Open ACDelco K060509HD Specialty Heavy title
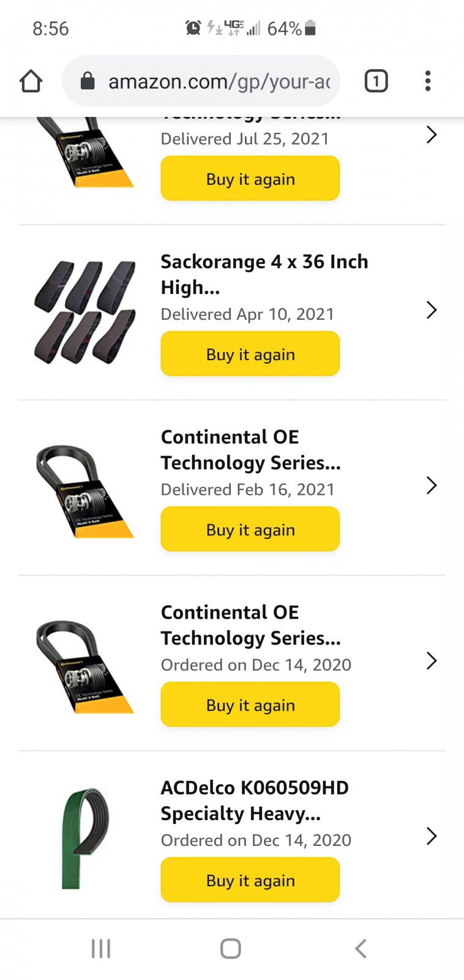 pos(255,801)
